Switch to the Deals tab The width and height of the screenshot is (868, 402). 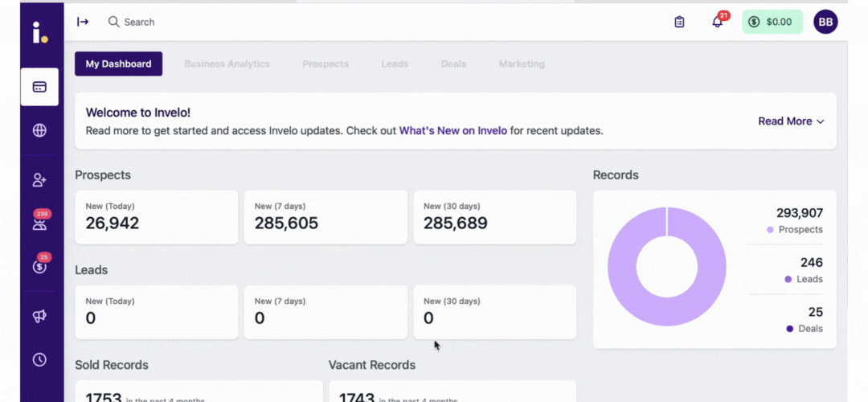pos(453,64)
